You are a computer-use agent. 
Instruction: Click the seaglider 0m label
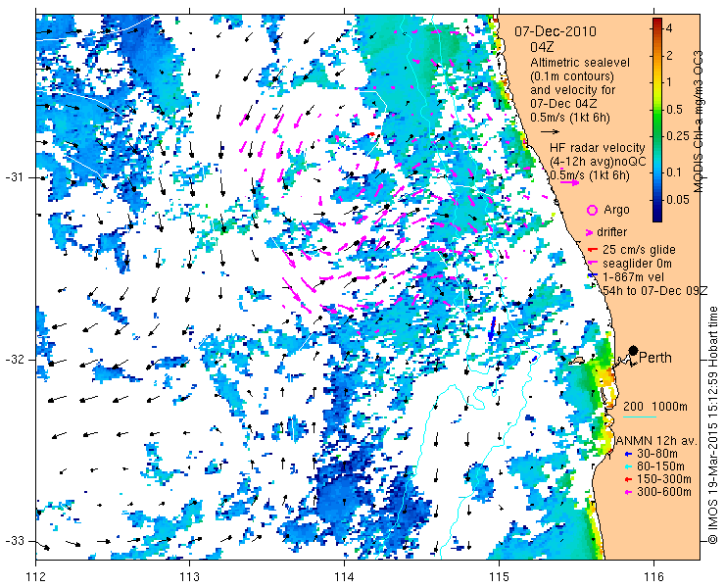[637, 264]
